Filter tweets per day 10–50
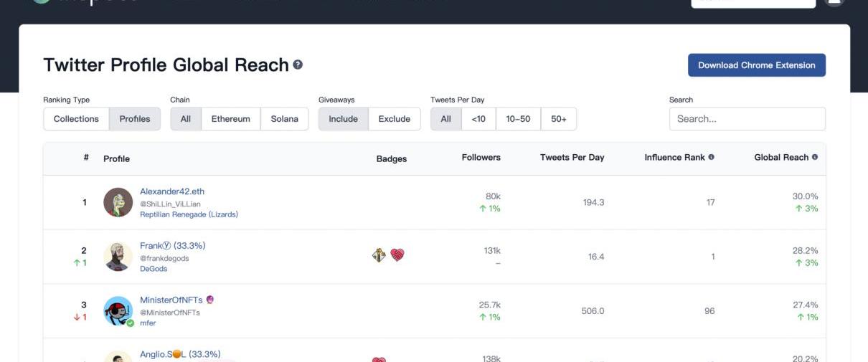Screen dimensions: 868x362 518,119
